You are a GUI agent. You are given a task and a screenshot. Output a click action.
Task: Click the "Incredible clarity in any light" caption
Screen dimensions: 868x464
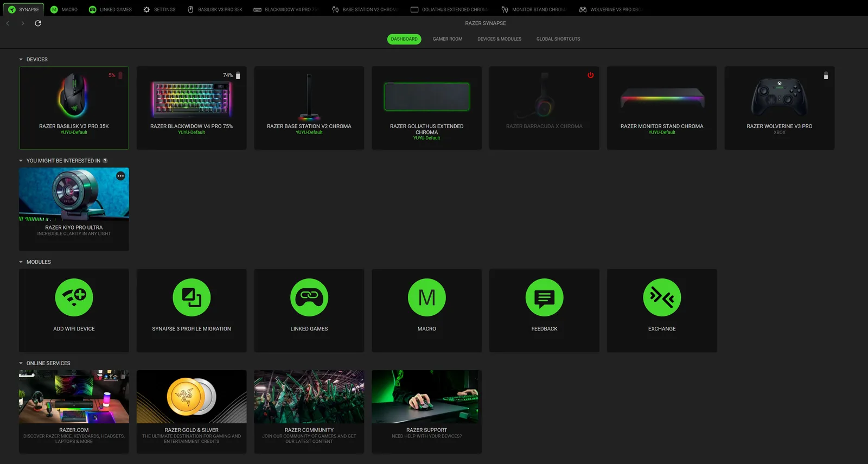pos(74,234)
